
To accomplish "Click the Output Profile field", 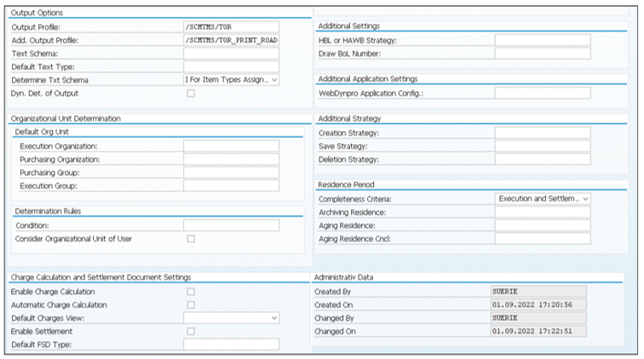I will point(231,26).
